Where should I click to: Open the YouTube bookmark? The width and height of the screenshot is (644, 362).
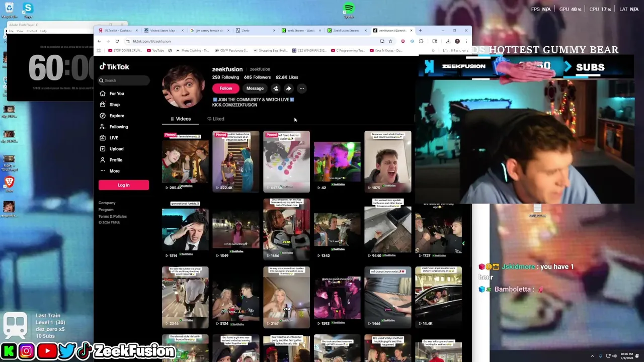click(x=155, y=51)
